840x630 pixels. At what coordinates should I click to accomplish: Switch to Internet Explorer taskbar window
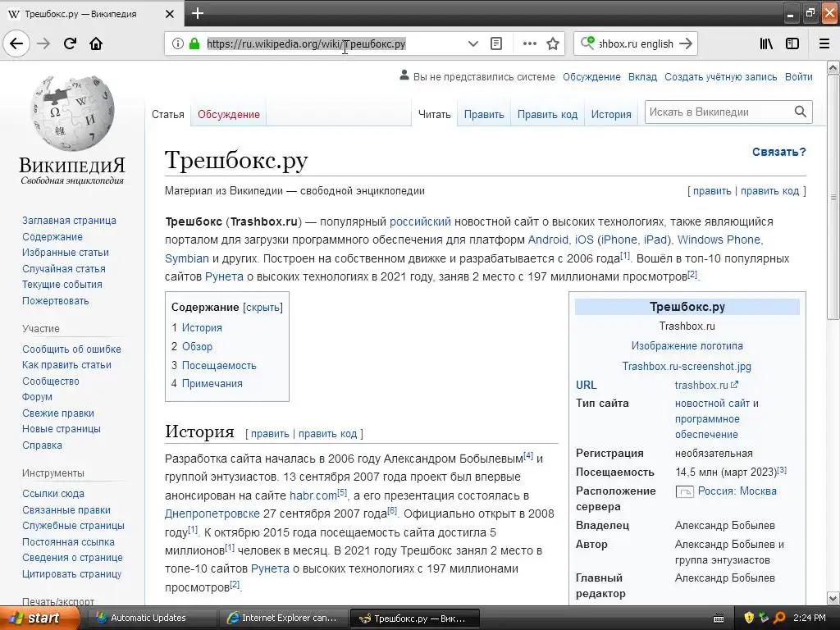(282, 618)
